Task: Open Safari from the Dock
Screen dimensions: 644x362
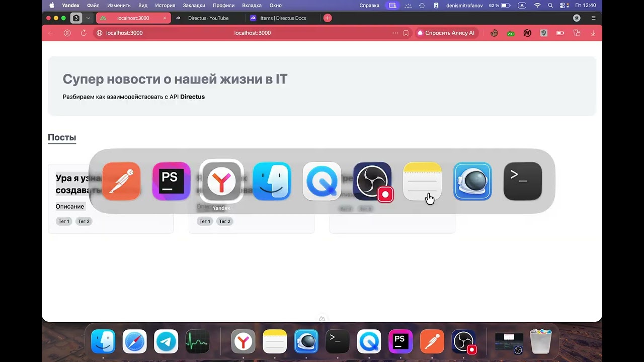Action: pos(135,342)
